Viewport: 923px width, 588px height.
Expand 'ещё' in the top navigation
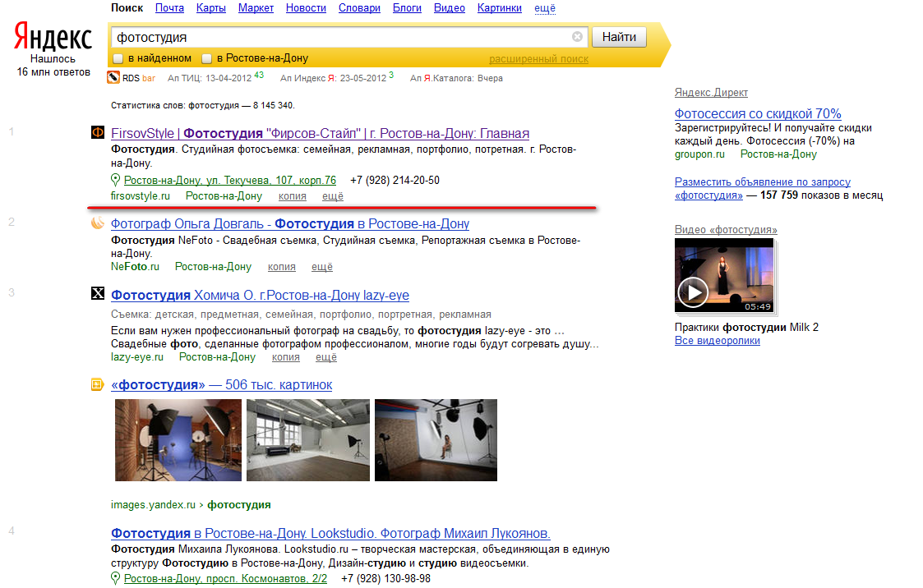[x=544, y=8]
